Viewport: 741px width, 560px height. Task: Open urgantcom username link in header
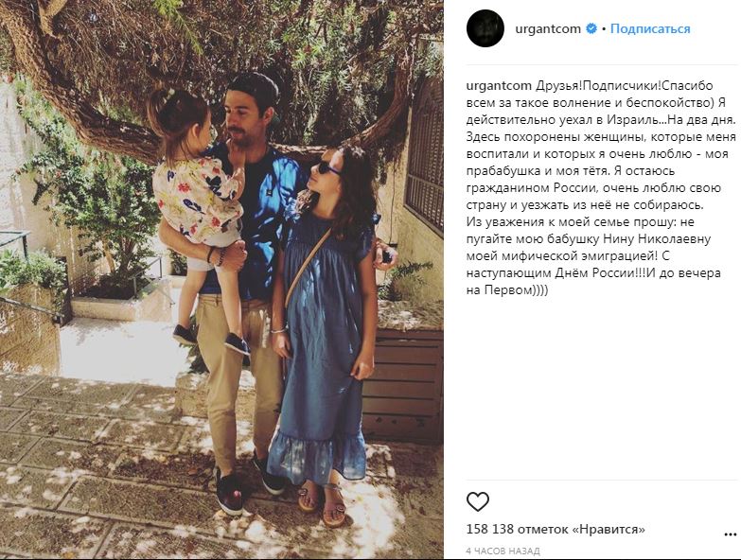pos(548,28)
